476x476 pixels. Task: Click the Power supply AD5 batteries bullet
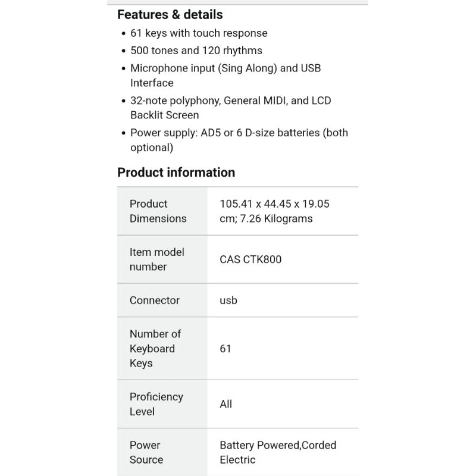239,140
